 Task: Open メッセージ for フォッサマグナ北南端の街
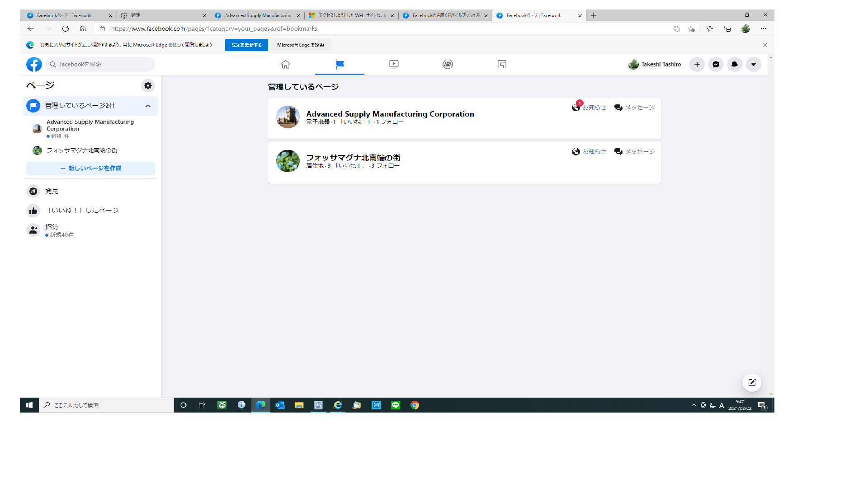634,151
